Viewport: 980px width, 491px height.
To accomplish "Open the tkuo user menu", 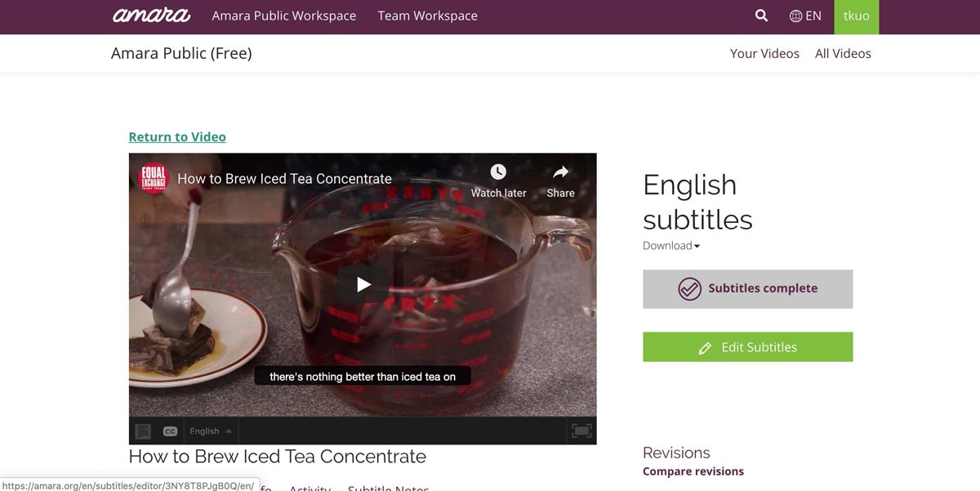I will point(857,16).
